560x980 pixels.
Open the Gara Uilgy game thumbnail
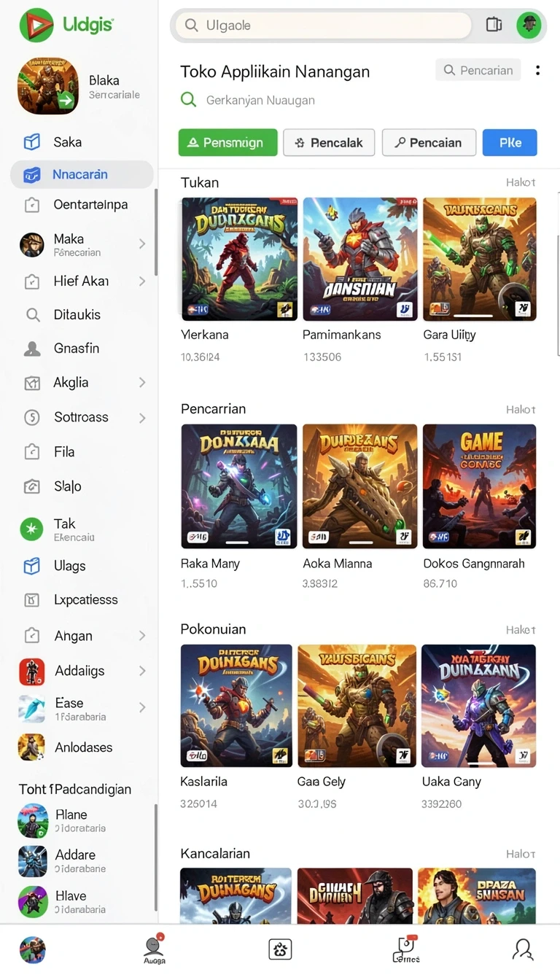(479, 260)
